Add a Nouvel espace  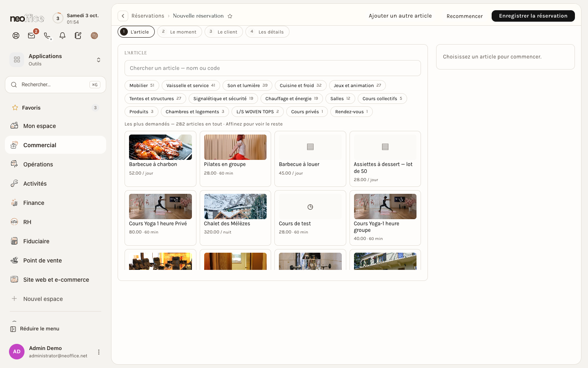tap(56, 299)
